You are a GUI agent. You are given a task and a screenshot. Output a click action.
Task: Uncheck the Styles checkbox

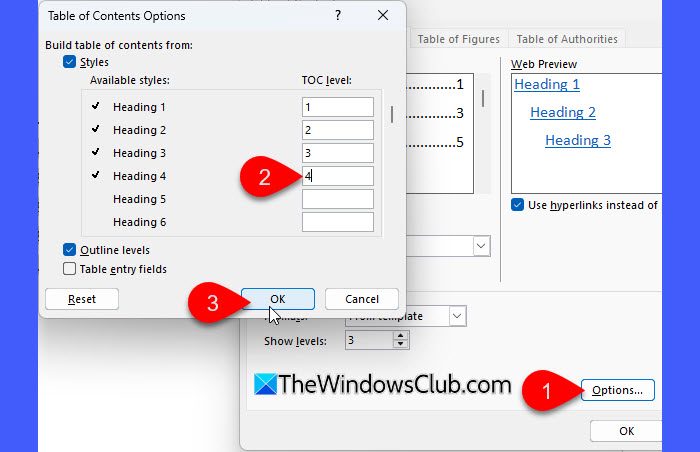[x=69, y=62]
